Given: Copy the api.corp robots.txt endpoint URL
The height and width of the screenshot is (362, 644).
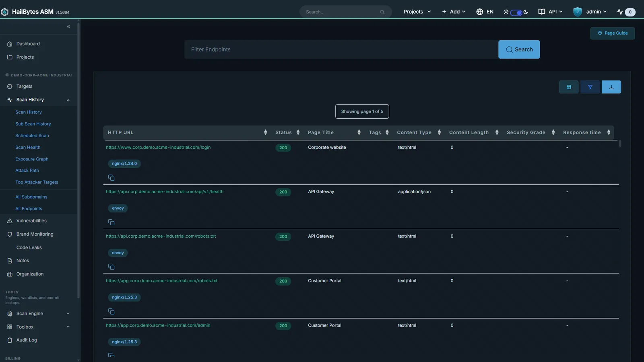Looking at the screenshot, I should pos(111,267).
